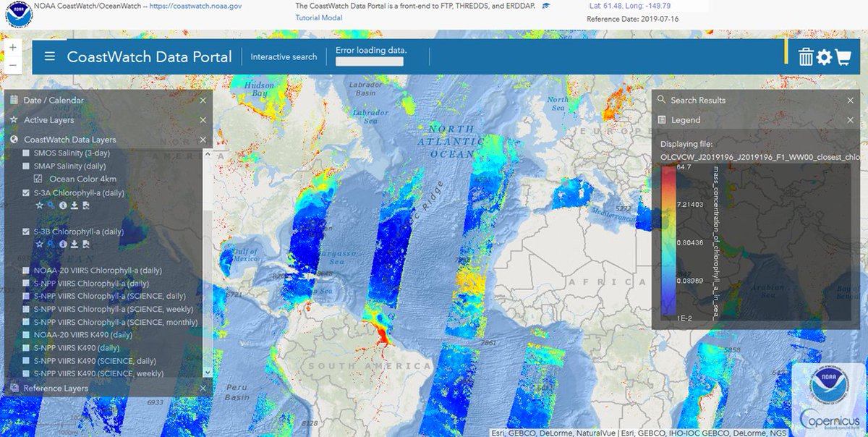This screenshot has width=868, height=437.
Task: Check S-NPP VIIRS Chlorophyll-a (SCIENCE, weekly)
Action: tap(27, 309)
